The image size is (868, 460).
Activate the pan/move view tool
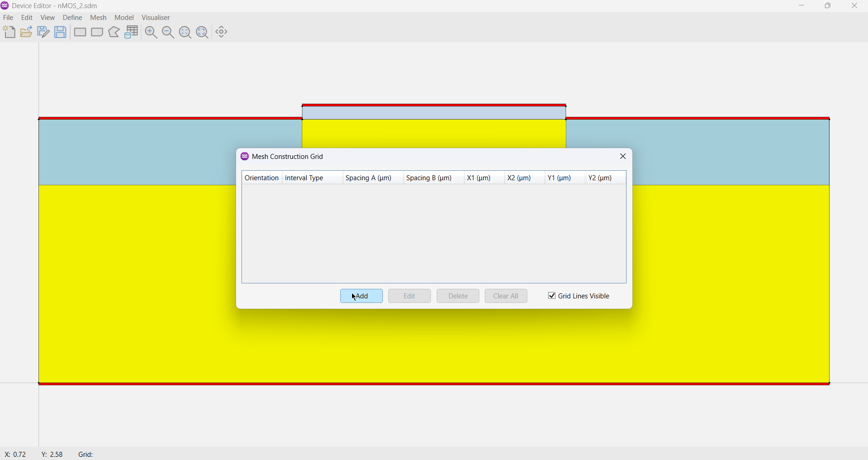[222, 32]
